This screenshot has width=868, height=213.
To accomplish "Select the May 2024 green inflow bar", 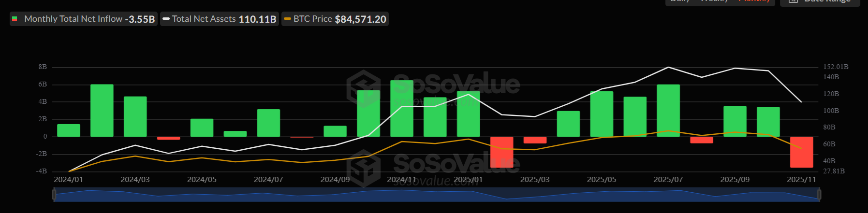I will 202,128.
